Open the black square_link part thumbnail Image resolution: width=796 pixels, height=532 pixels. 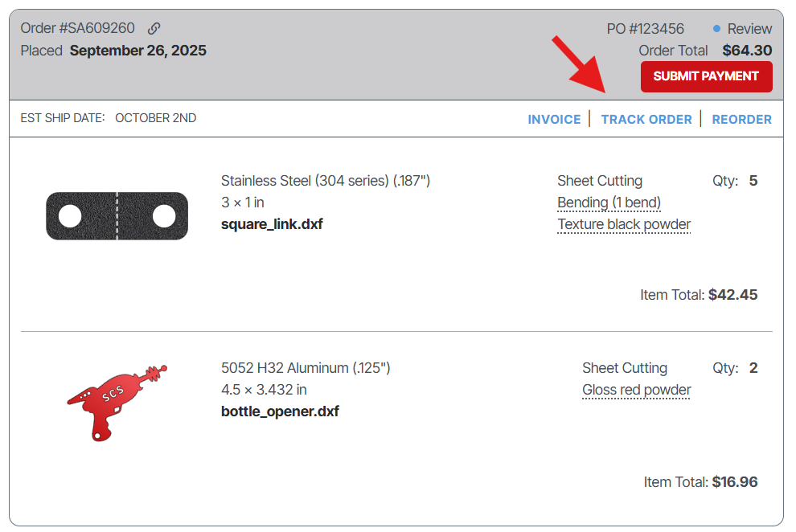tap(117, 215)
